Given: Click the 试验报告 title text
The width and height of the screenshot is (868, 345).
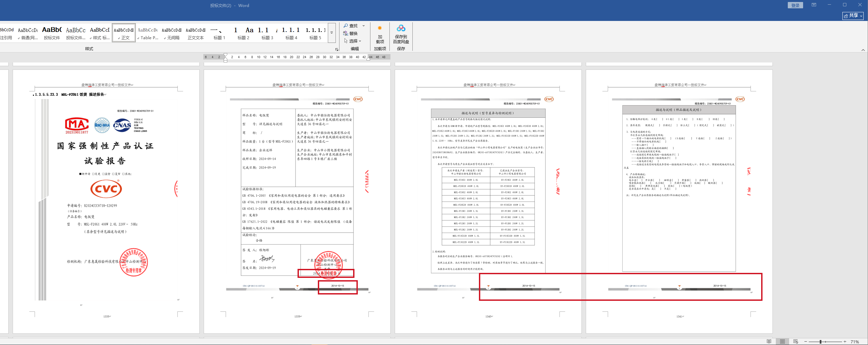Looking at the screenshot, I should coord(105,161).
